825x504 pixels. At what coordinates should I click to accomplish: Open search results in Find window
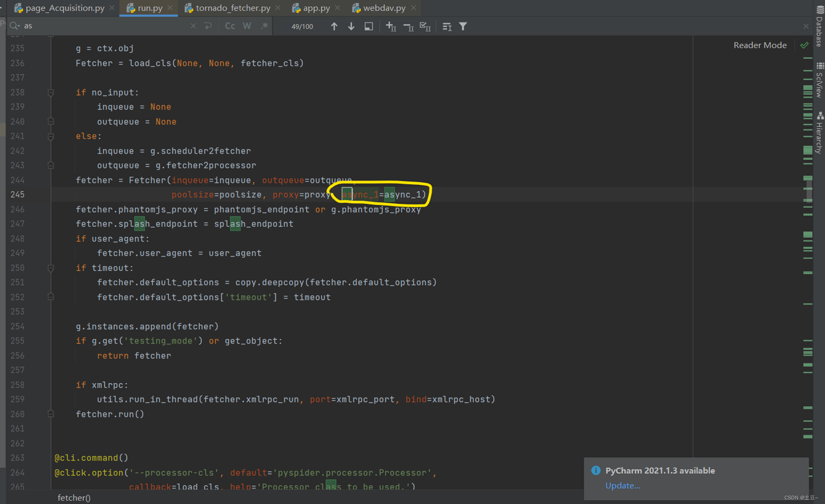click(369, 26)
